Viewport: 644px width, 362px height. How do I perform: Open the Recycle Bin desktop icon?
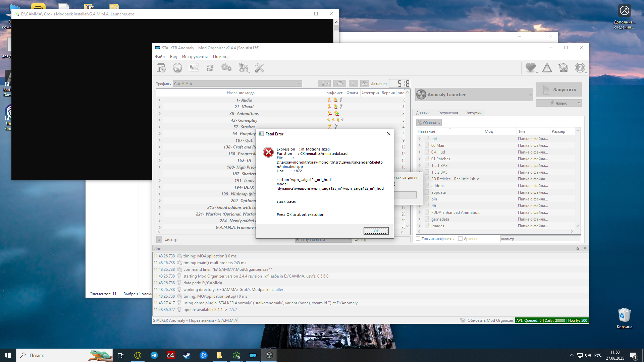[624, 318]
